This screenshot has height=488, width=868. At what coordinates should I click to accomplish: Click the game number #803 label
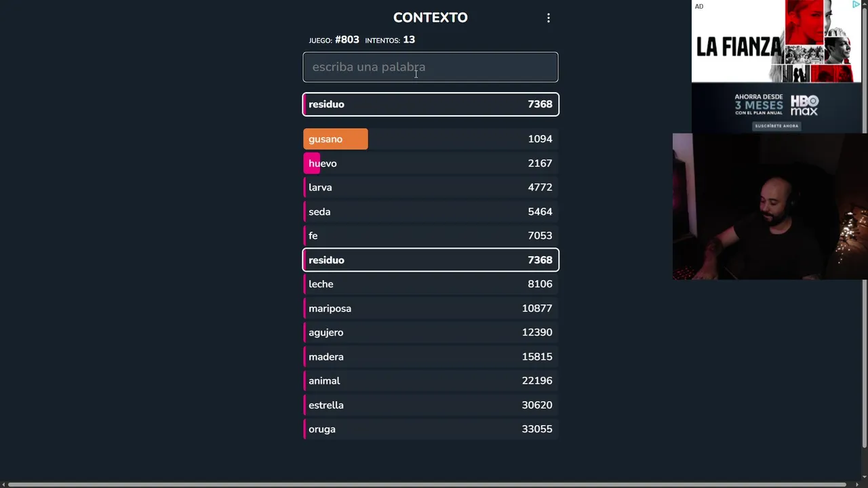pyautogui.click(x=347, y=40)
